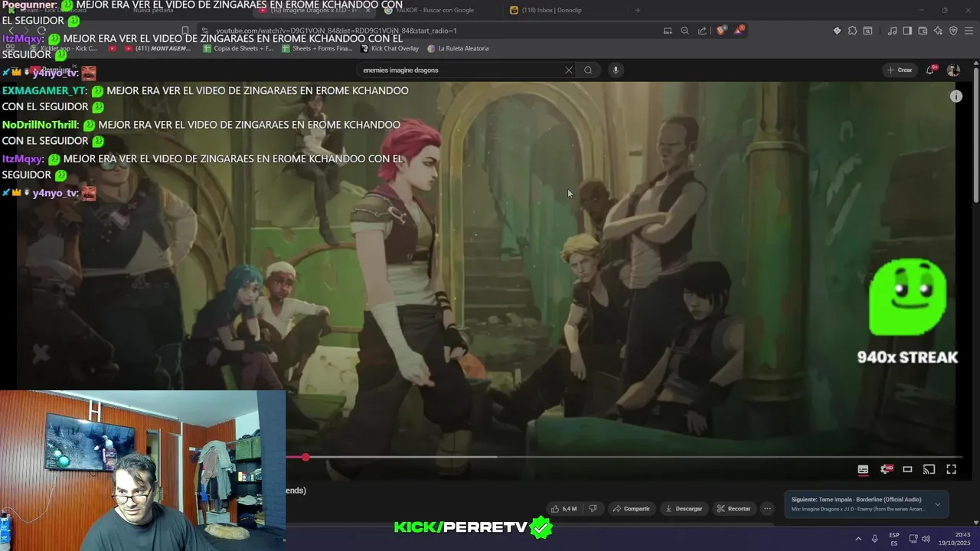Start voice search with microphone
Viewport: 980px width, 551px height.
point(616,70)
